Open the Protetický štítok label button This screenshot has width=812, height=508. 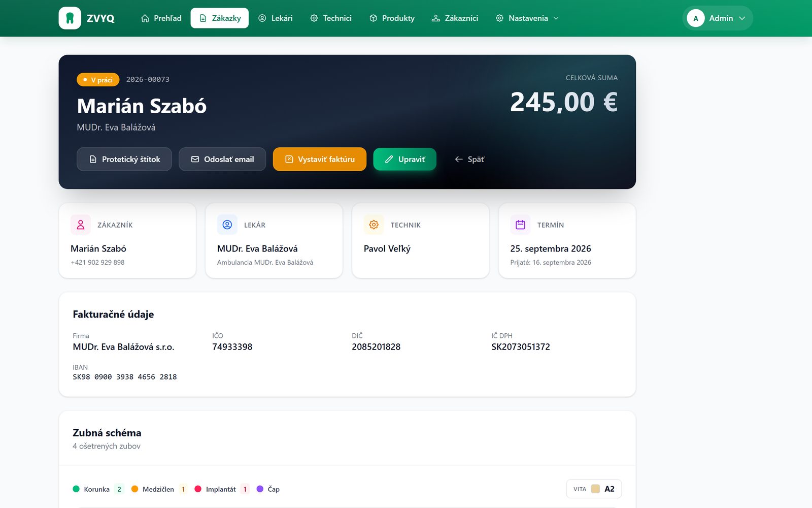[124, 160]
